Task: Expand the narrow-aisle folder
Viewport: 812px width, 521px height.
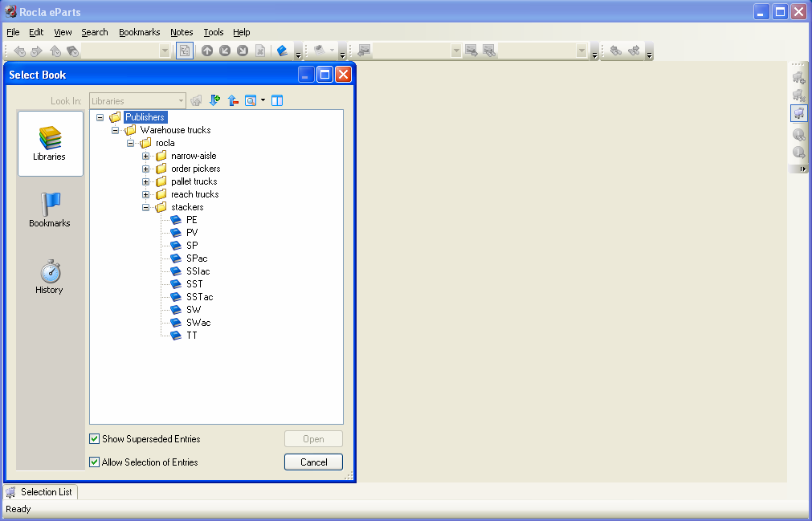Action: pos(145,156)
